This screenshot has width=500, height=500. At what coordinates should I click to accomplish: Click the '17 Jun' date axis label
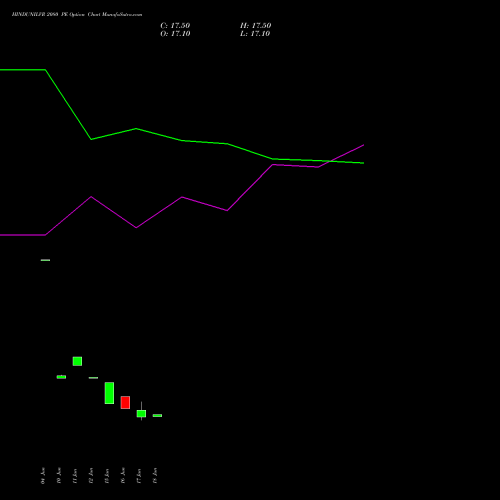pos(139,476)
